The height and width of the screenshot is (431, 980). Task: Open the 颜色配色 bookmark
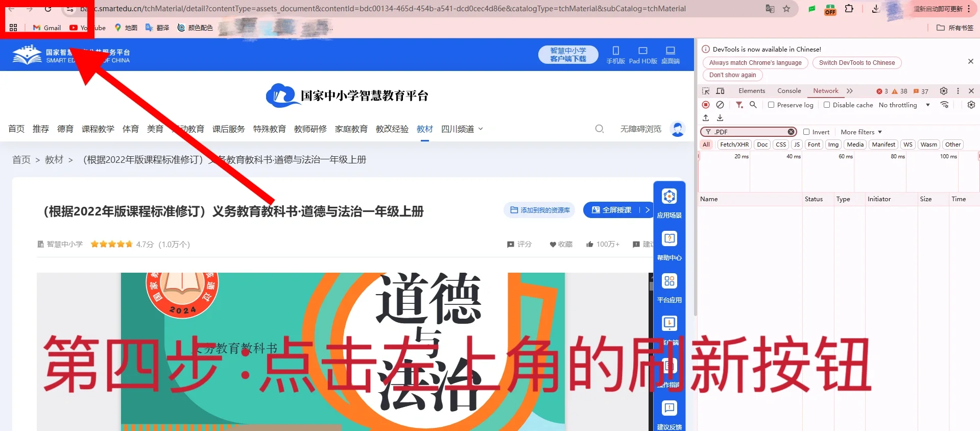pos(195,28)
